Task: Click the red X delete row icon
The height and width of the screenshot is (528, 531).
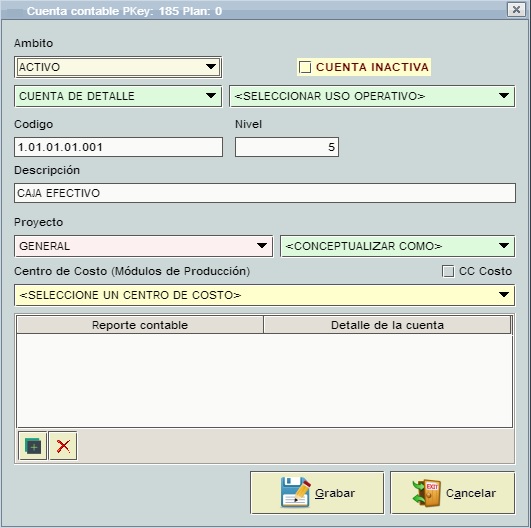Action: tap(63, 446)
